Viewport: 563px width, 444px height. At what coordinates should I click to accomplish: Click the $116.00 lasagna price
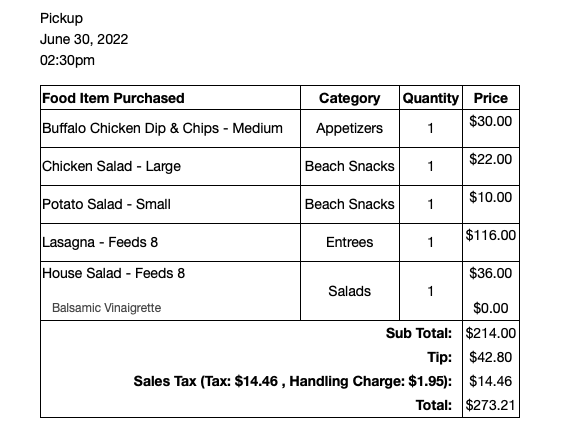[490, 235]
